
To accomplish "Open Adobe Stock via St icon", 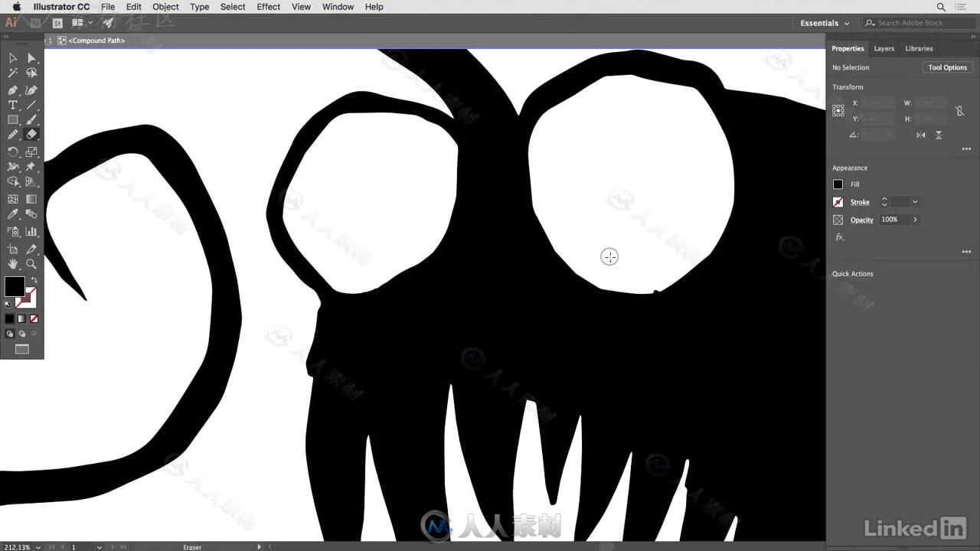I will click(x=57, y=23).
